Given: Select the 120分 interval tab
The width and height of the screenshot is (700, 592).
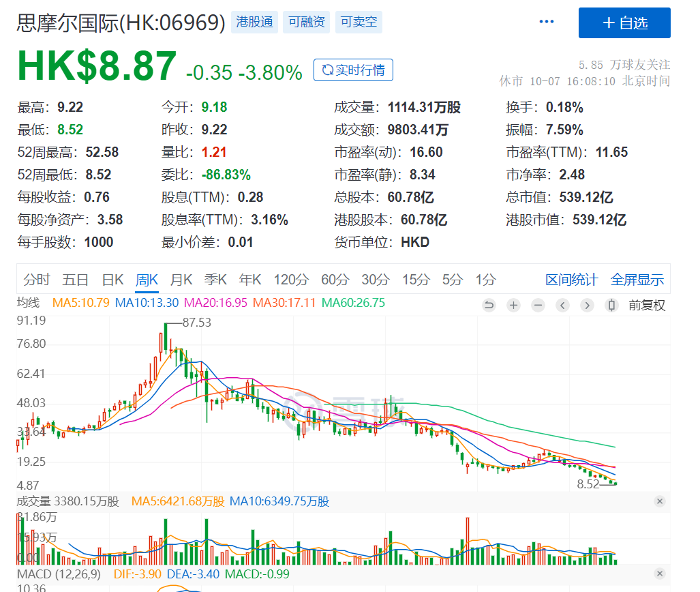Looking at the screenshot, I should pyautogui.click(x=291, y=280).
